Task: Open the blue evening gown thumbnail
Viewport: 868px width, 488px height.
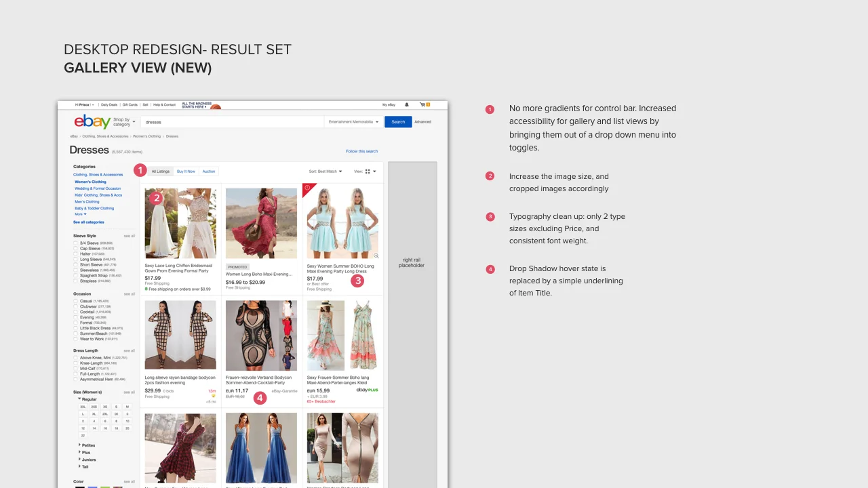Action: tap(261, 447)
